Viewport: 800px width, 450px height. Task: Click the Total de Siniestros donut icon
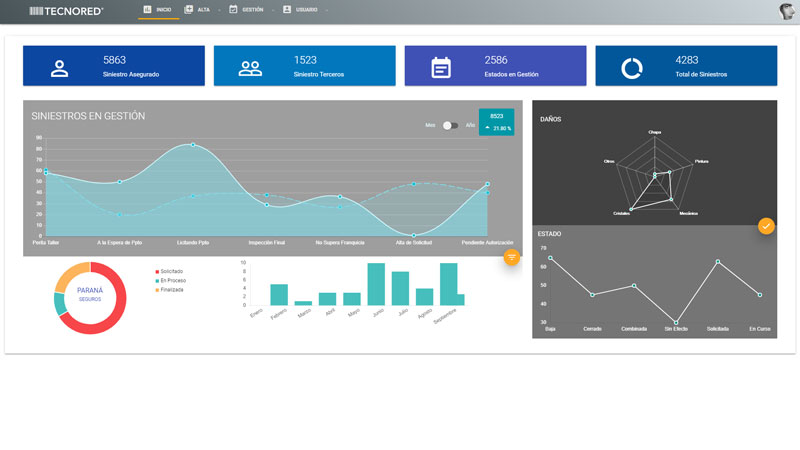632,68
